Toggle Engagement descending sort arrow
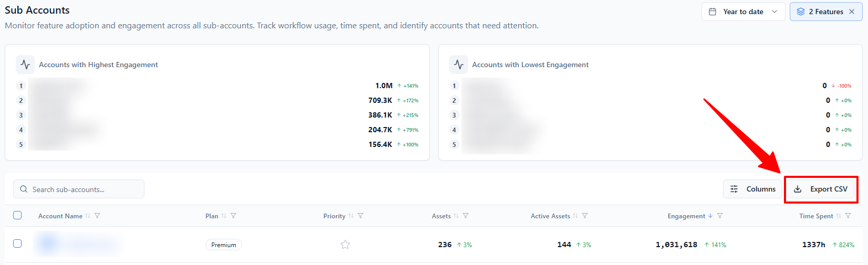 click(710, 216)
